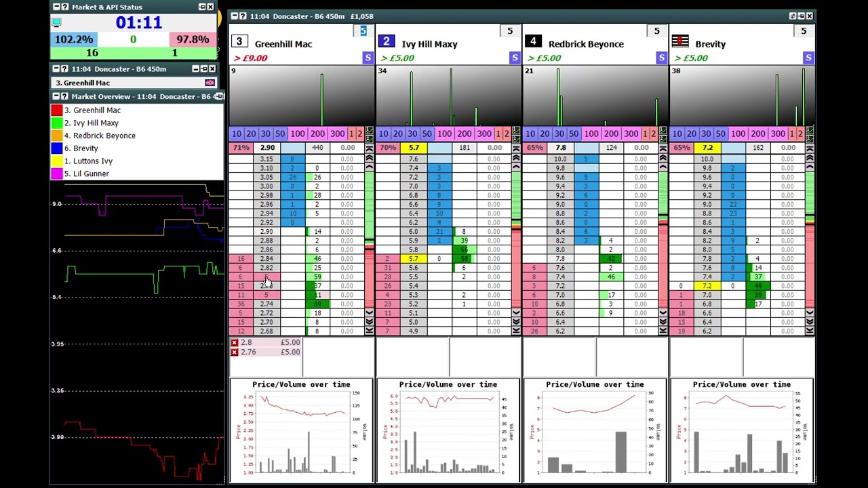Collapse the Market Overview window
Viewport: 868px width, 488px height.
56,96
